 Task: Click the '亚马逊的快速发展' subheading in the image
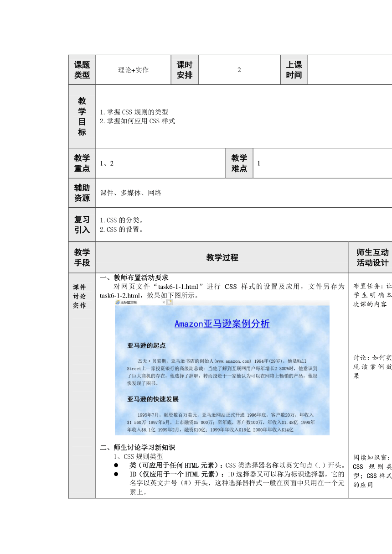[153, 399]
